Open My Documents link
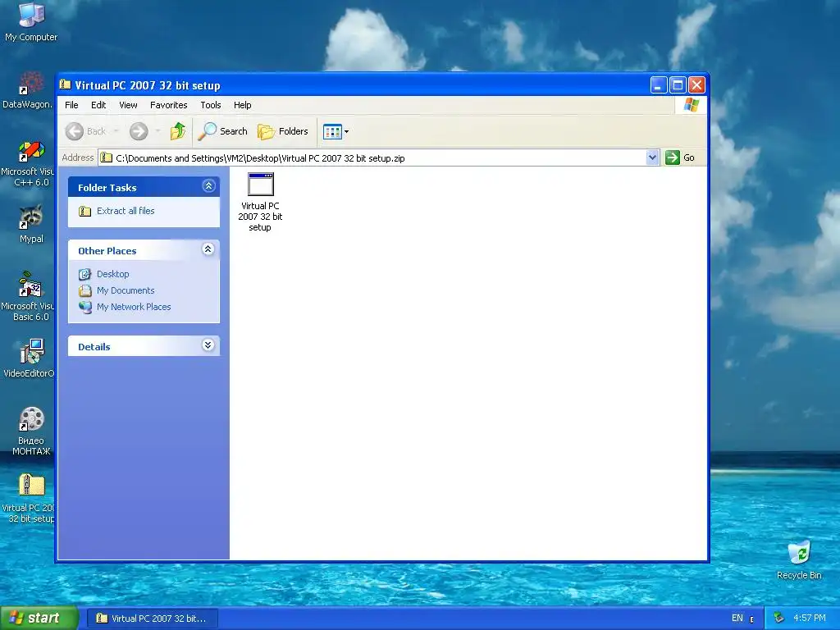The image size is (840, 630). tap(126, 291)
